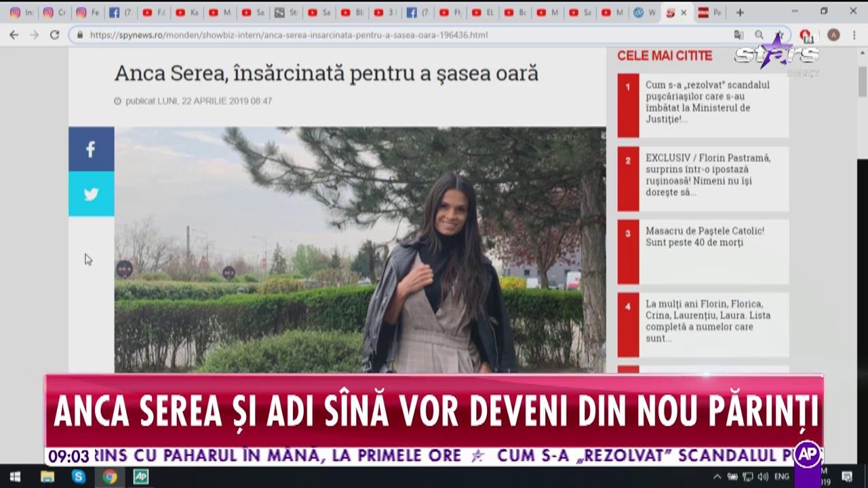Switch to the YouTube 'EL' tab

pyautogui.click(x=484, y=12)
